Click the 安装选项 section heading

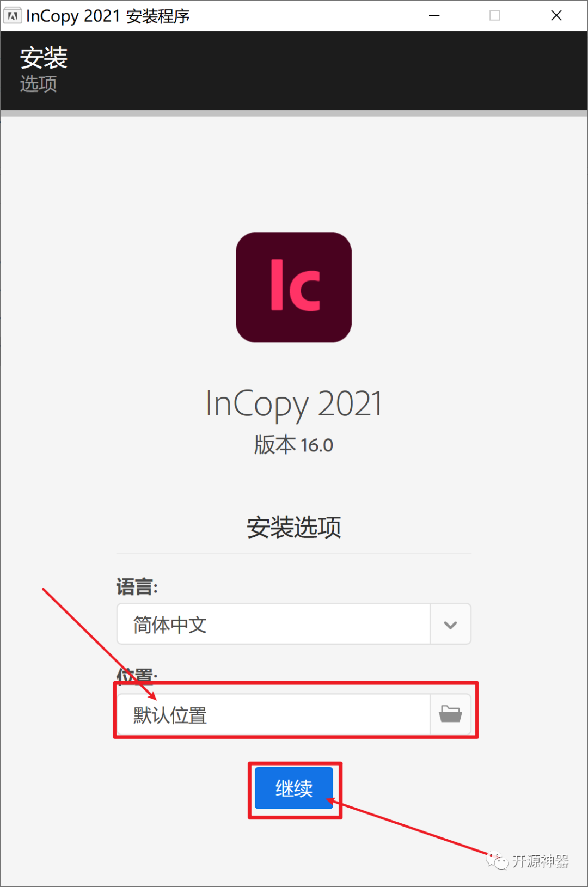point(294,527)
